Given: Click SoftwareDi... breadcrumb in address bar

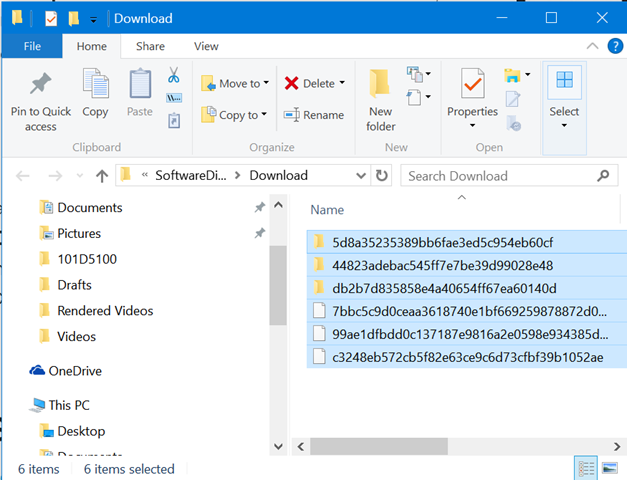Looking at the screenshot, I should (191, 175).
